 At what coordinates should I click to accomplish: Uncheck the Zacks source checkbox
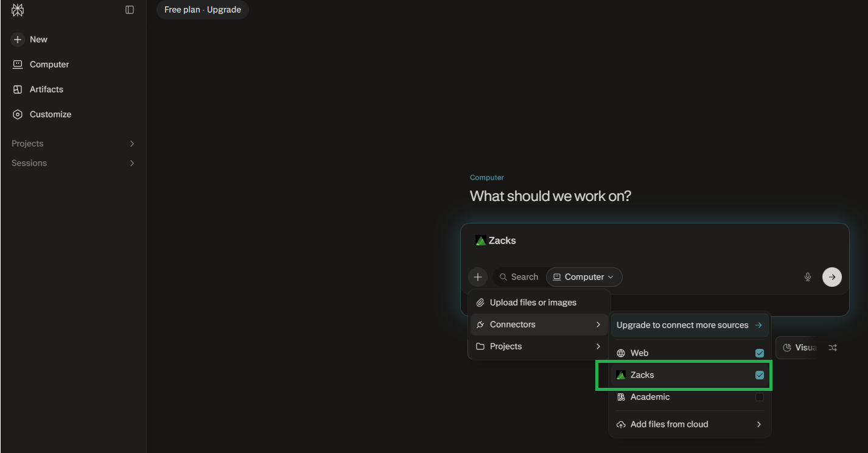pyautogui.click(x=760, y=375)
